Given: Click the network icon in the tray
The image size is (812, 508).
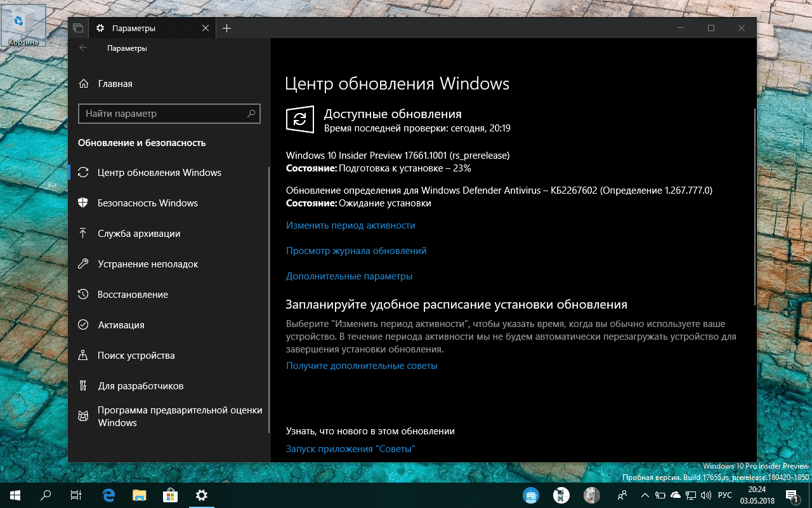Looking at the screenshot, I should click(x=691, y=495).
